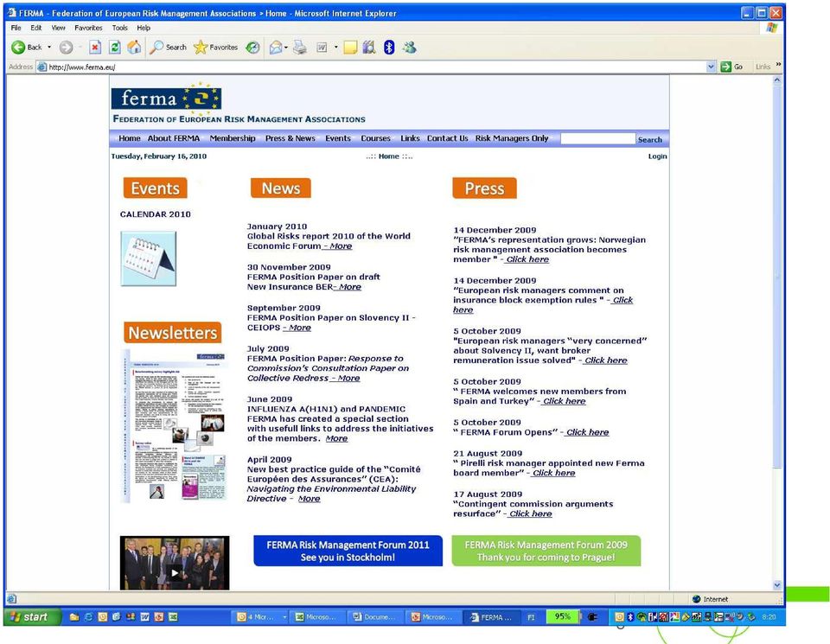
Task: Open the Edit button dropdown arrow
Action: point(335,48)
